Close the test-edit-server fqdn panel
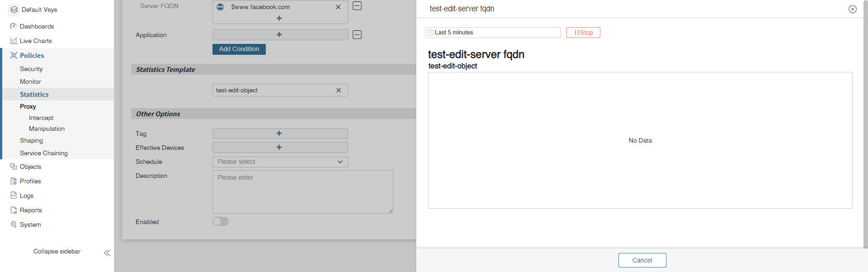Viewport: 868px width, 272px height. click(852, 9)
